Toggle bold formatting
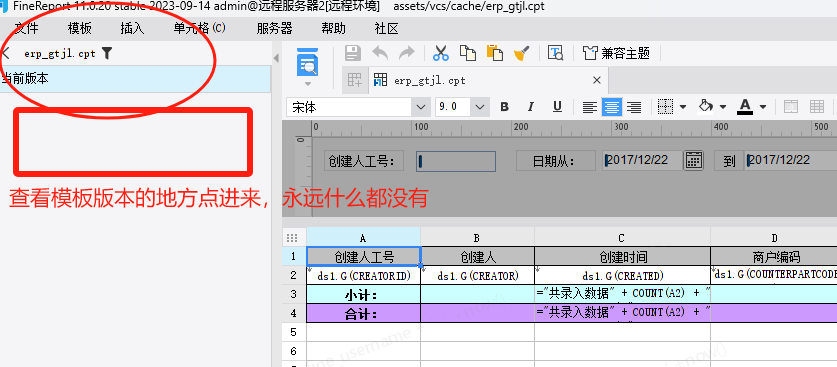Viewport: 837px width, 367px height. pyautogui.click(x=504, y=107)
